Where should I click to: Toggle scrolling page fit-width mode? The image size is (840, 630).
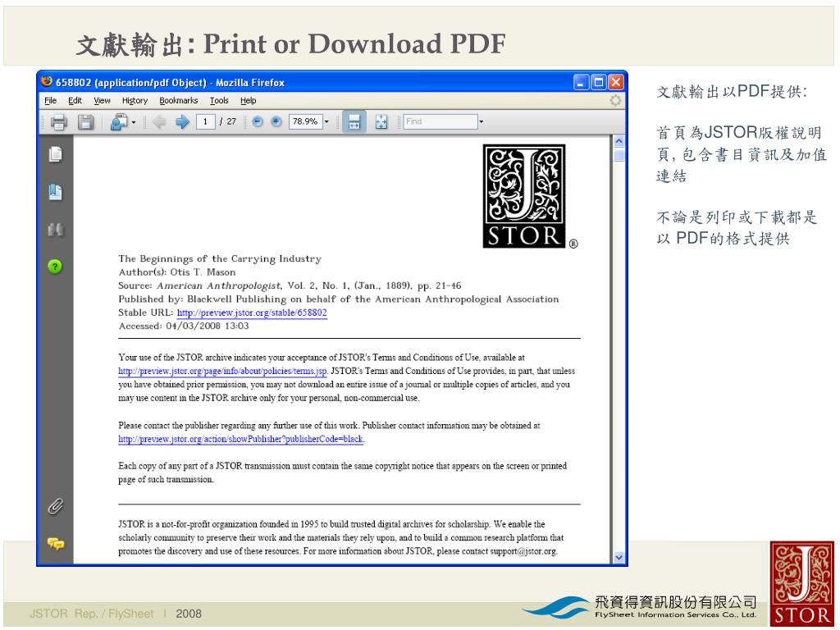tap(354, 121)
